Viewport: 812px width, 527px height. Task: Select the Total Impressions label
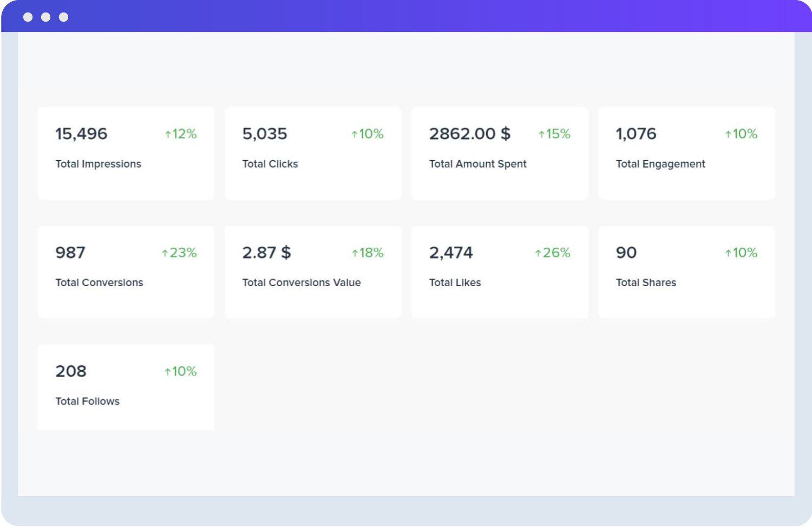(x=98, y=164)
